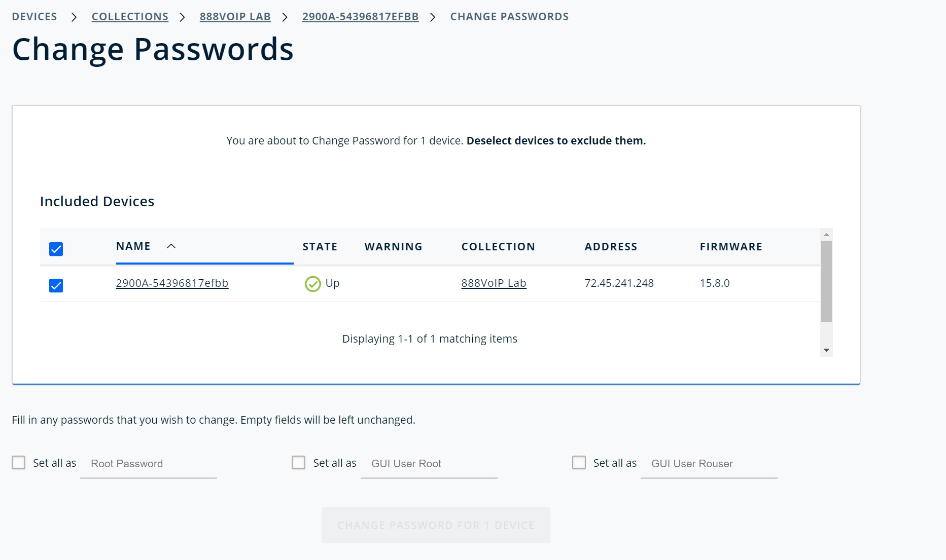Click the scroll down arrow in device table
946x560 pixels.
click(826, 350)
